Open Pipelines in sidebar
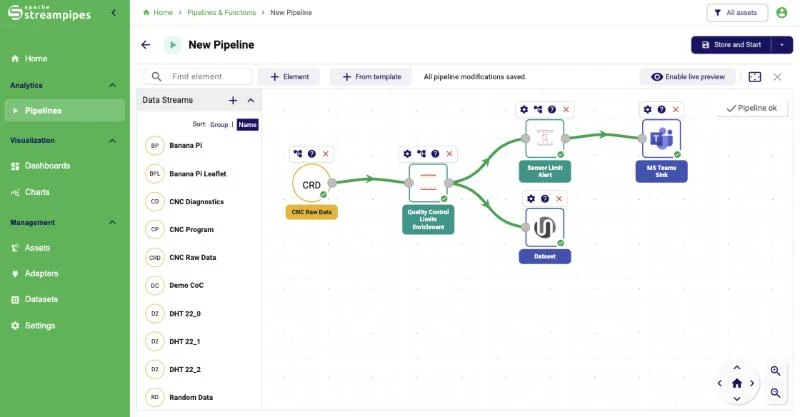The image size is (800, 417). coord(65,111)
